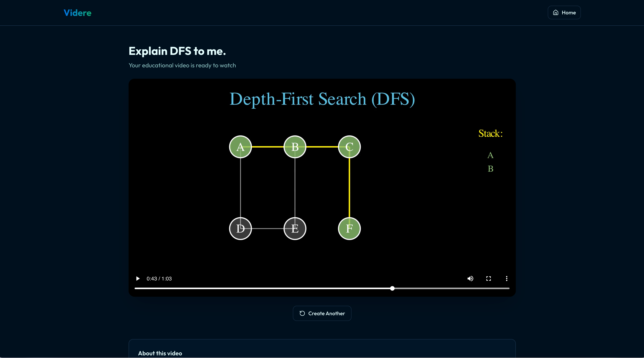The width and height of the screenshot is (644, 358).
Task: Click the house icon in Home button
Action: (556, 12)
